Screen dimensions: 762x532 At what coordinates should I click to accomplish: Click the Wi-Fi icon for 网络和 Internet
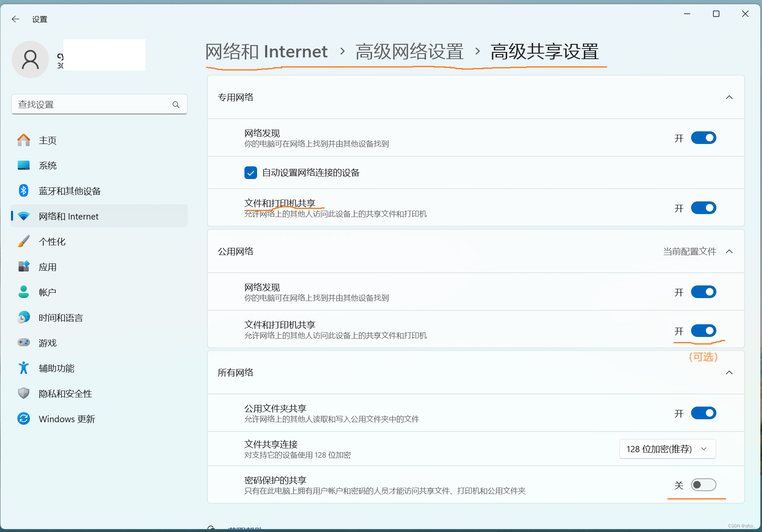(x=24, y=216)
